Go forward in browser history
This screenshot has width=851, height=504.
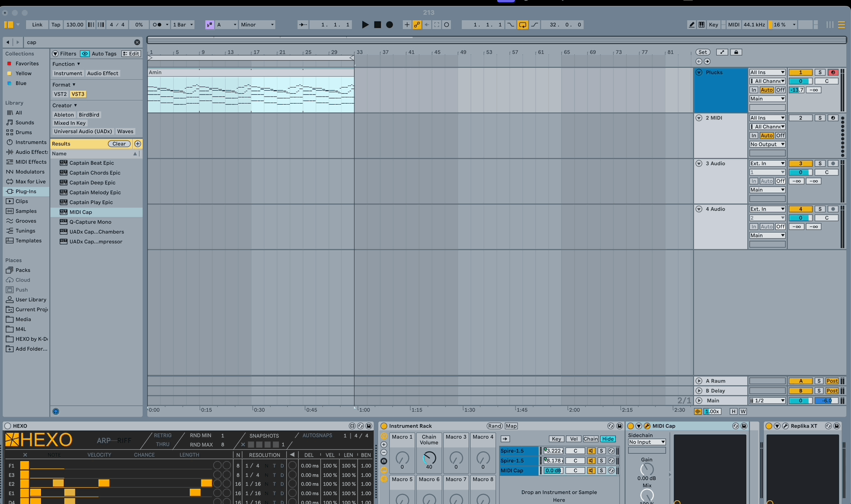[x=18, y=42]
